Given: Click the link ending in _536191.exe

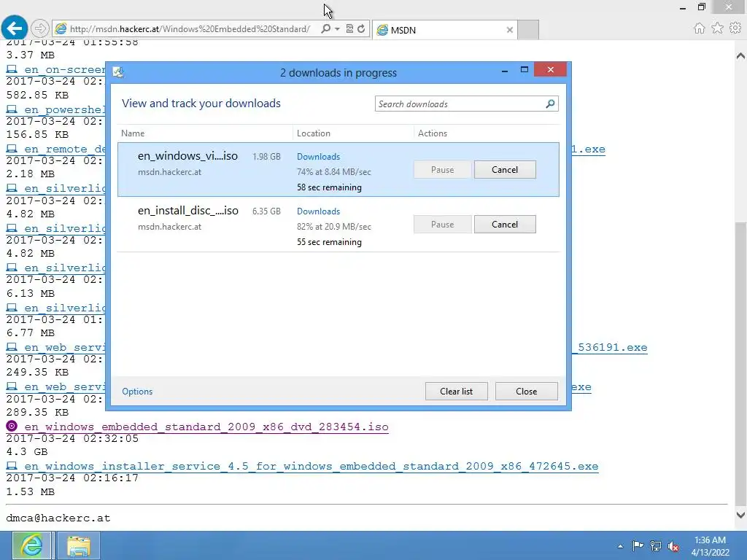Looking at the screenshot, I should pos(610,348).
